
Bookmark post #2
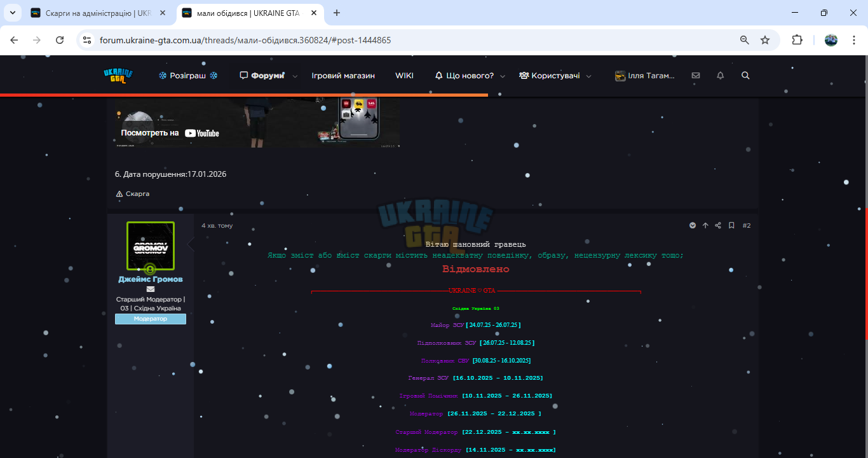click(x=731, y=225)
